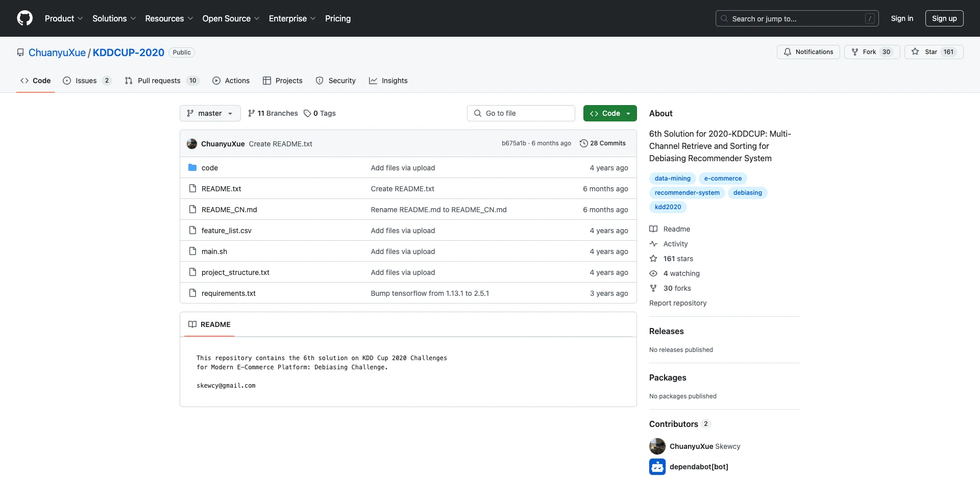Image resolution: width=980 pixels, height=480 pixels.
Task: Click the Go to file input
Action: point(521,113)
